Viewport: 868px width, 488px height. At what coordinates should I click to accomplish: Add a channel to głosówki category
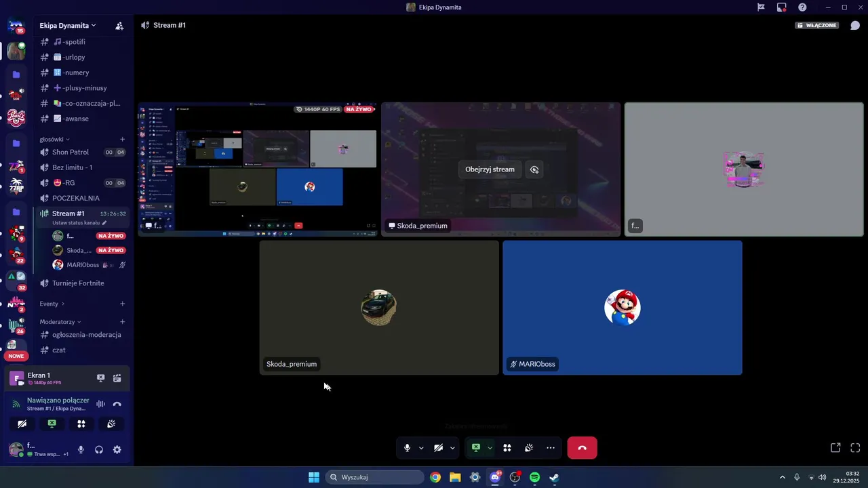pyautogui.click(x=122, y=139)
